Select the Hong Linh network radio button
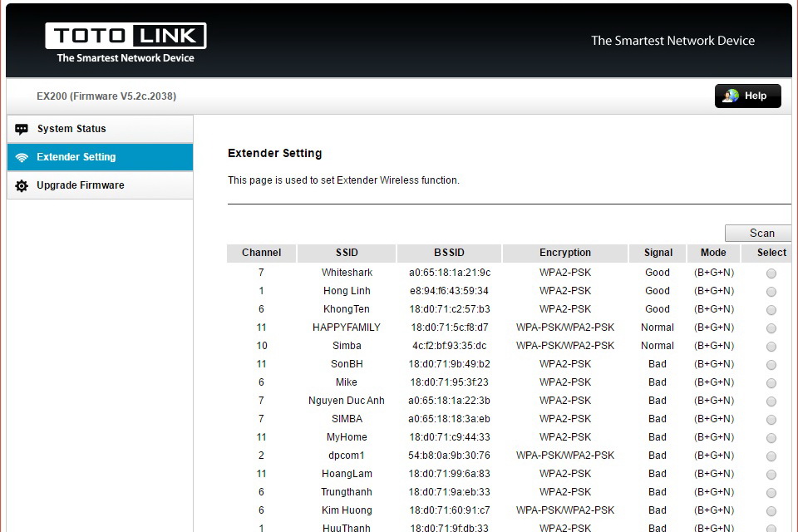The width and height of the screenshot is (798, 532). pyautogui.click(x=771, y=292)
